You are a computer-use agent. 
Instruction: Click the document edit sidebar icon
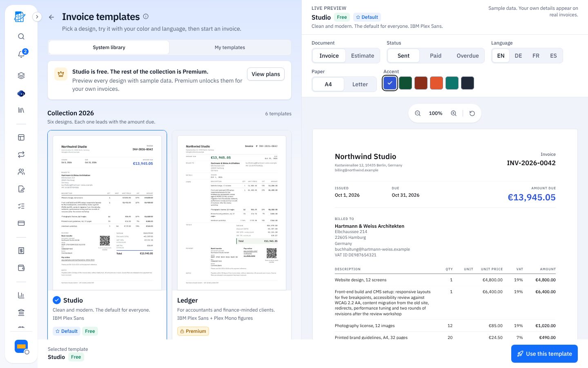tap(21, 189)
